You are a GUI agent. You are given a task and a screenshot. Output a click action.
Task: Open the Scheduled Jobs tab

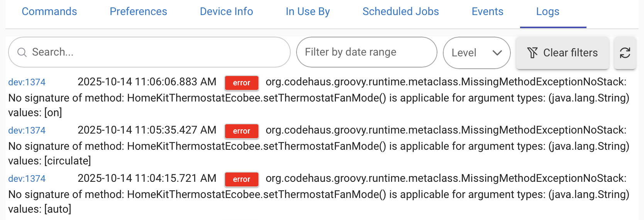[400, 12]
